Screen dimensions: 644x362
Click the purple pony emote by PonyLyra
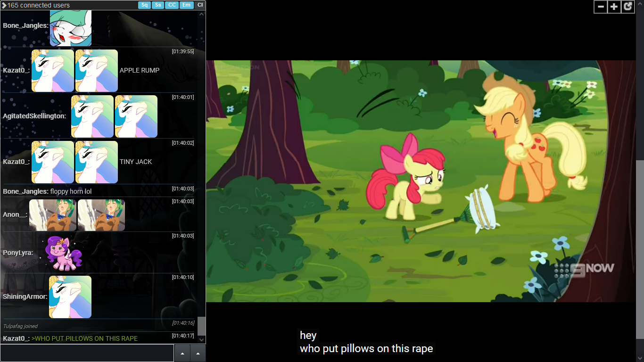(64, 253)
